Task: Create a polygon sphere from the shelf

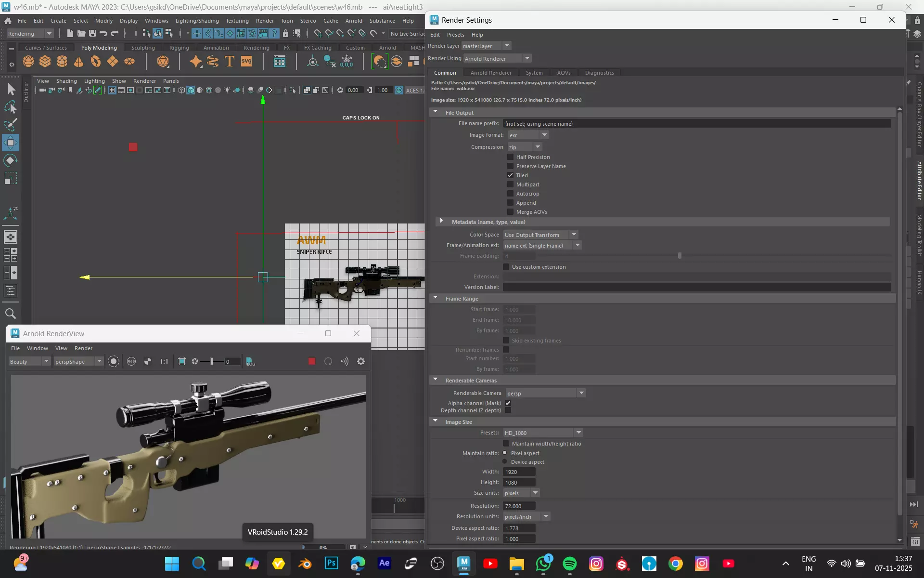Action: pyautogui.click(x=28, y=62)
